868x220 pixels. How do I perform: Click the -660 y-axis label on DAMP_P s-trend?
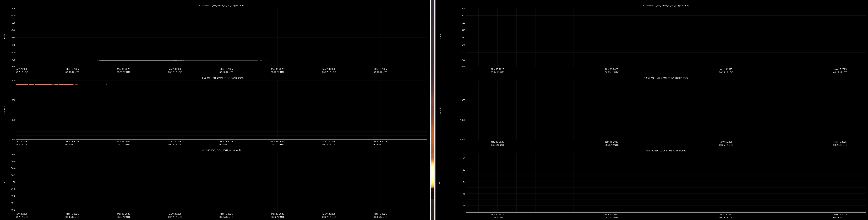coord(13,38)
